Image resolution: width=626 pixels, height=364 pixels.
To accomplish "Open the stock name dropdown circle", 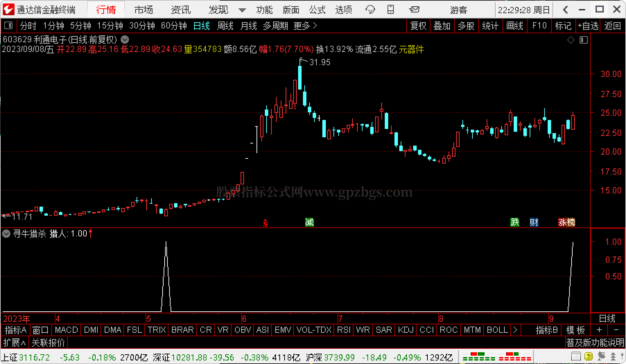I will coord(125,40).
